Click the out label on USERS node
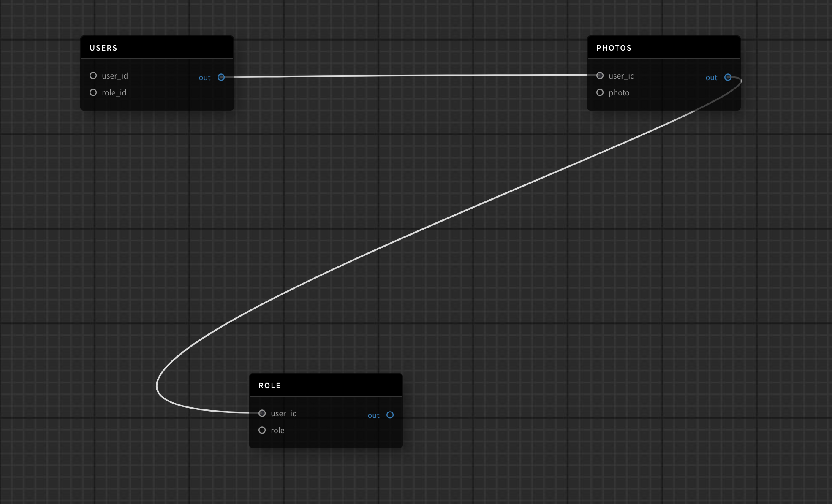Screen dimensions: 832x504 click(204, 78)
